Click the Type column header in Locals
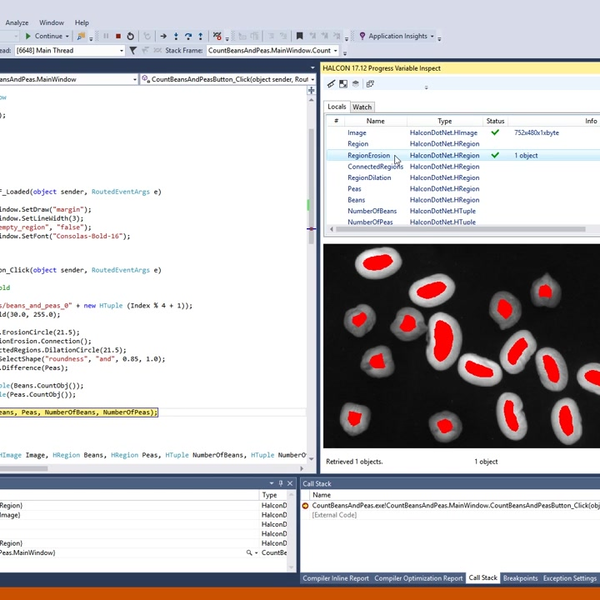The image size is (600, 600). pyautogui.click(x=444, y=121)
